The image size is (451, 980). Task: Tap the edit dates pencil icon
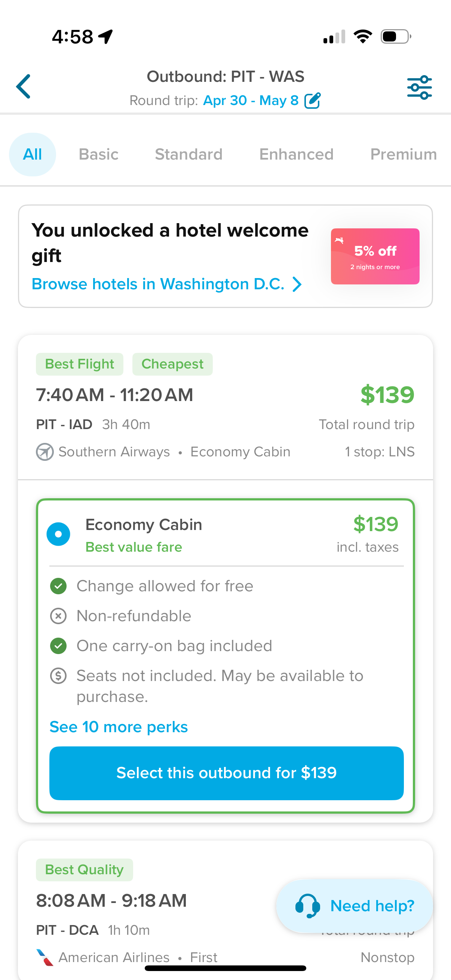coord(313,101)
